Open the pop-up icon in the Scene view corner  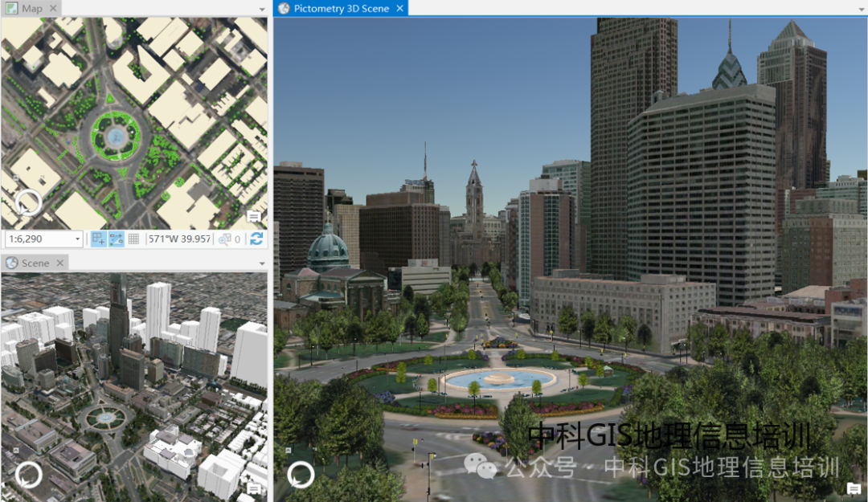pos(253,488)
